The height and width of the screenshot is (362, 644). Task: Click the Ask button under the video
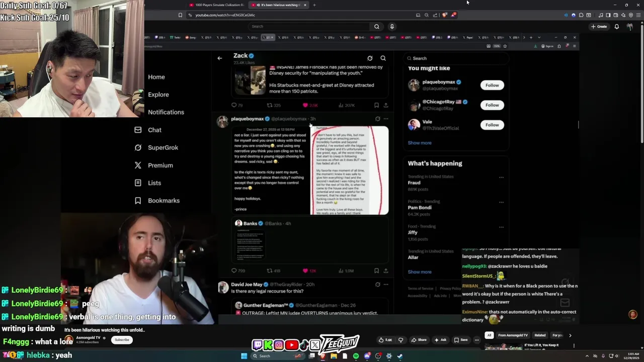point(440,340)
